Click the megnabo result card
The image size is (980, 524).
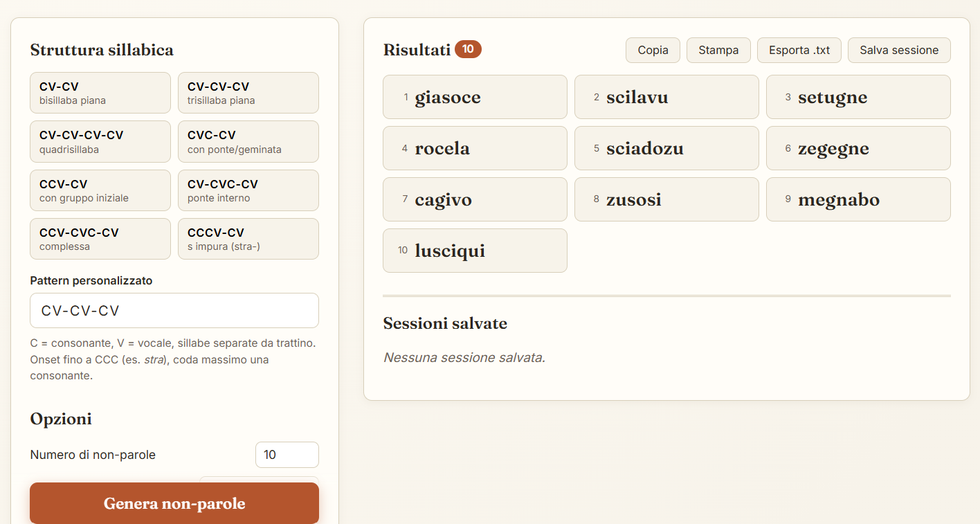click(x=858, y=199)
